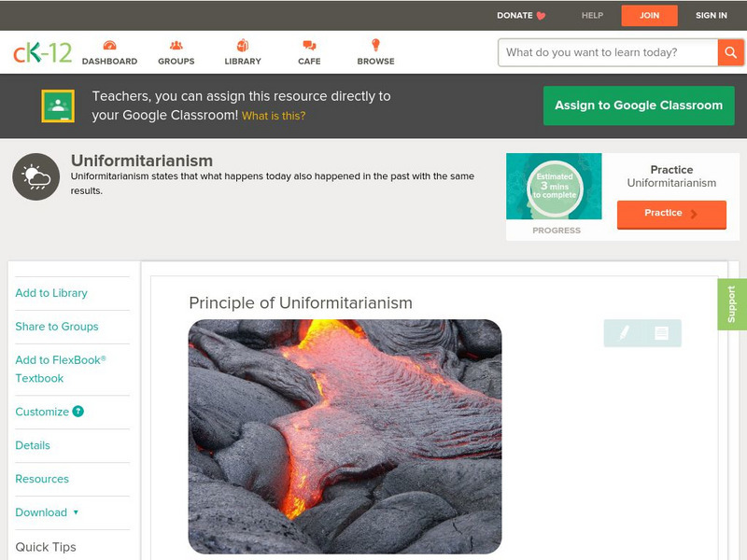Click the HELP link in top bar
Screen dimensions: 747x560
(592, 16)
